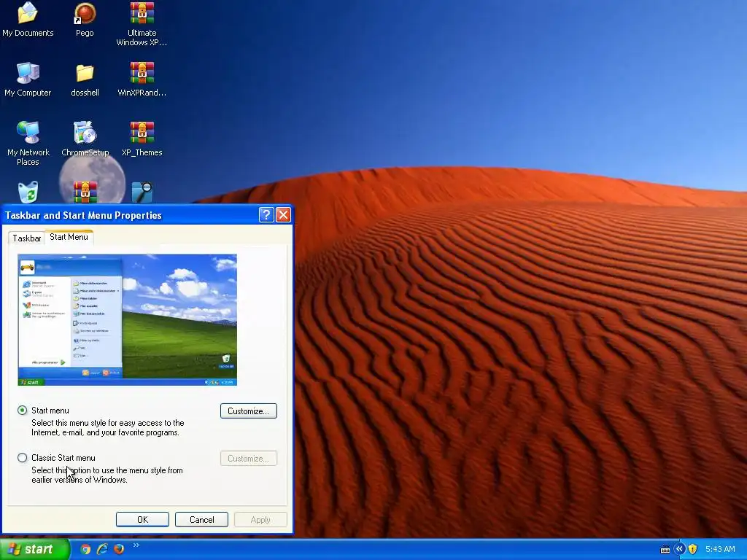Click the Apply button
Screen dimensions: 747x560
tap(260, 519)
